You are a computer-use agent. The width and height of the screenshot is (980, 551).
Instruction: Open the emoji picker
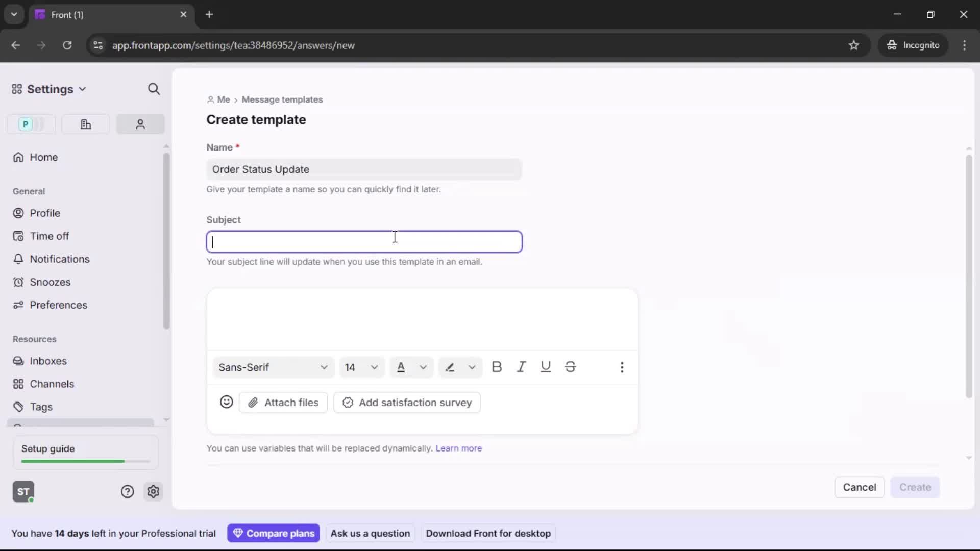(x=227, y=403)
